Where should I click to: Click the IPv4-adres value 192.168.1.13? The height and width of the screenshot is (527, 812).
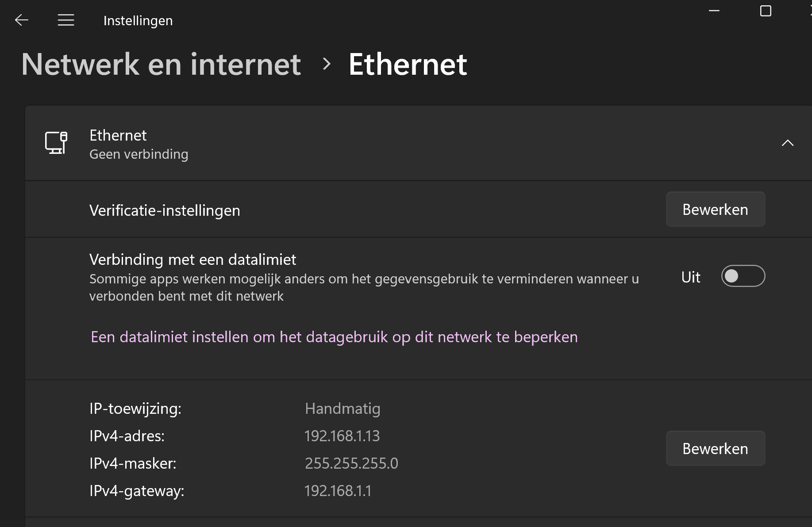click(342, 436)
